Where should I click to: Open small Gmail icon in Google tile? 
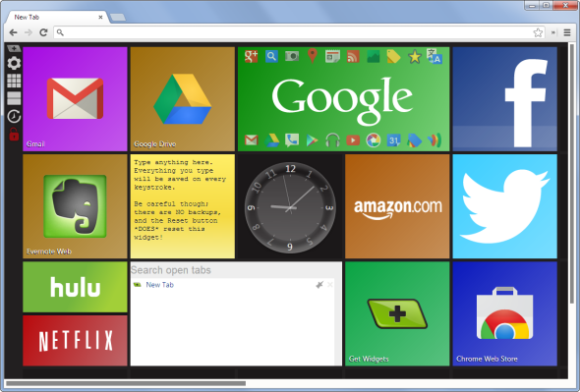(251, 140)
